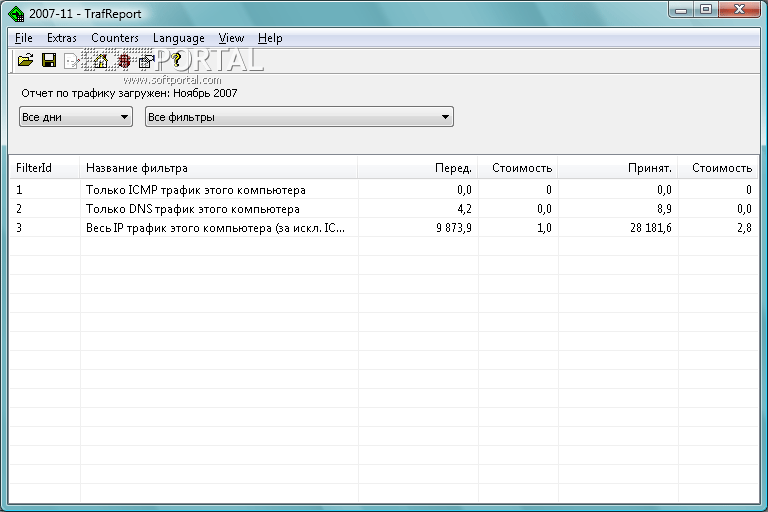Click FilterId cell 3
Screen dimensions: 768x512
point(19,228)
